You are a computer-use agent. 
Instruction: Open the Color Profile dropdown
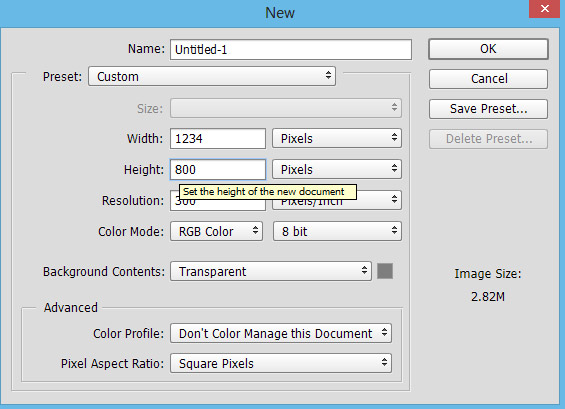281,333
